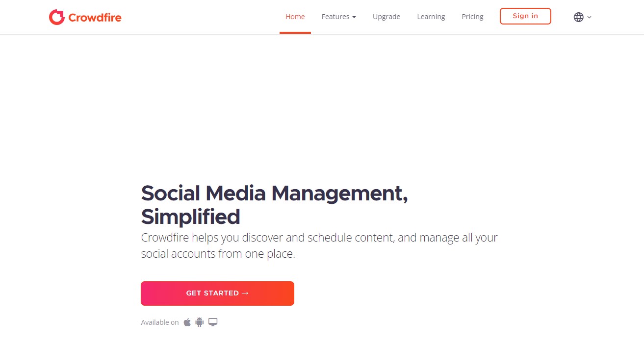Open the Upgrade page
Viewport: 644px width, 341px height.
tap(386, 17)
